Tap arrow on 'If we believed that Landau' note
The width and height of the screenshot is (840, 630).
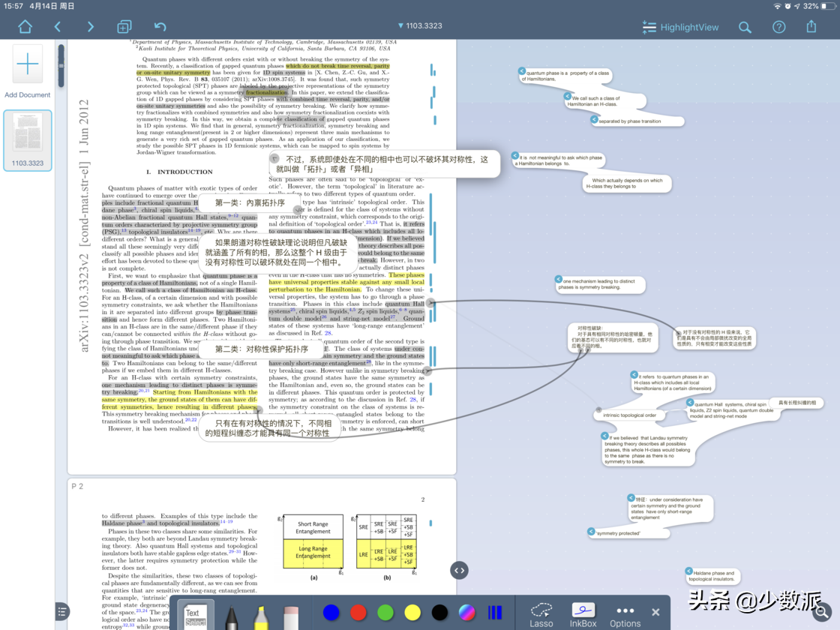click(x=604, y=436)
